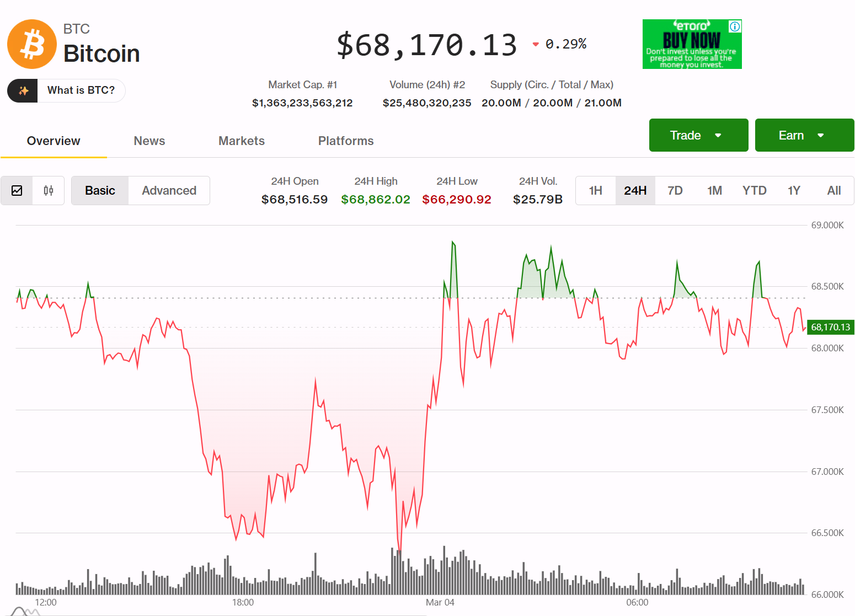Enable Advanced chart mode
Viewport: 855px width, 616px height.
pos(169,190)
